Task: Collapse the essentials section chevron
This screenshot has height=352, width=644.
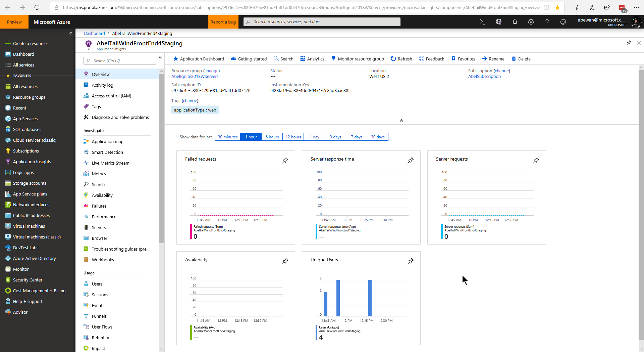Action: 401,120
